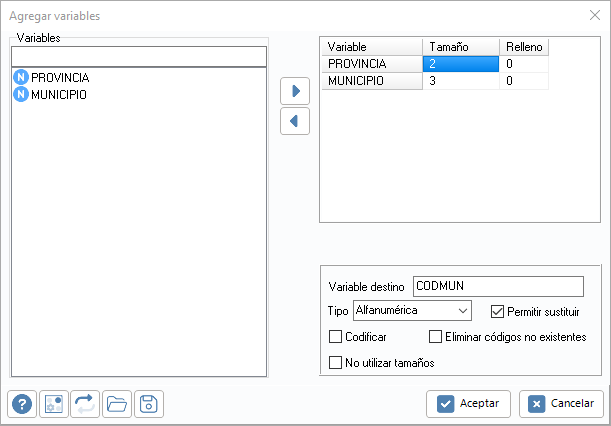
Task: Open the Tipo dropdown showing Alfanumérica
Action: pos(411,310)
